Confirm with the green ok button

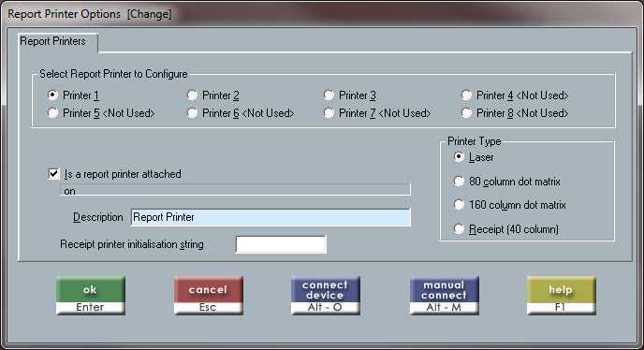91,296
